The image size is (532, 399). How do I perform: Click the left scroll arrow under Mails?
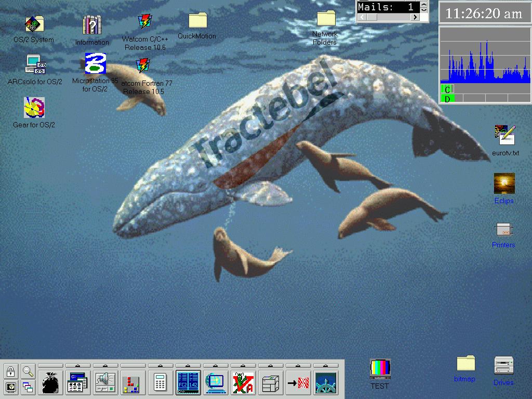362,17
